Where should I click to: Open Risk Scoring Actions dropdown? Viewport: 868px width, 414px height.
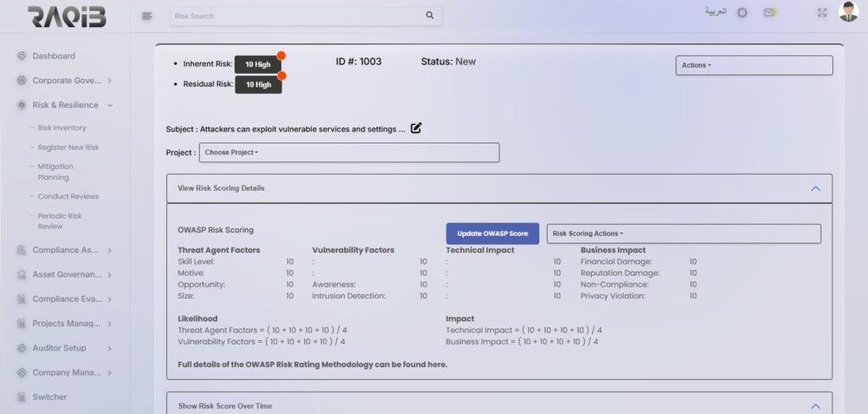click(683, 233)
